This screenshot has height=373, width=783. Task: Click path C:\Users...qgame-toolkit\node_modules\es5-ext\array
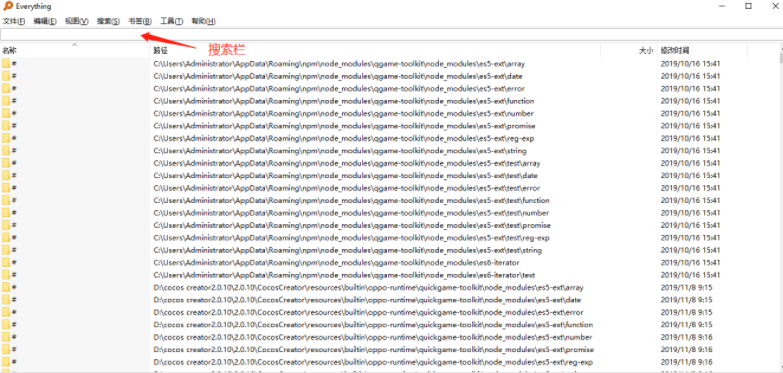339,64
